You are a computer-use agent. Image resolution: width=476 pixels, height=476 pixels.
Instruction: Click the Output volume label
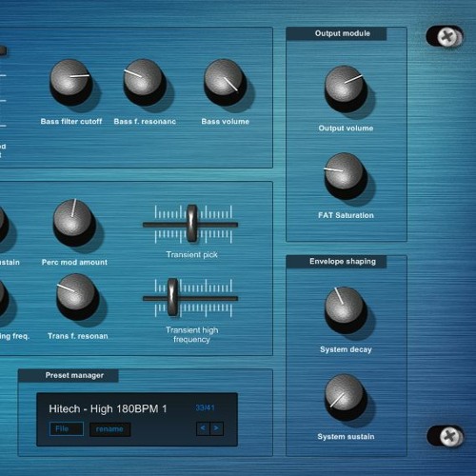346,129
